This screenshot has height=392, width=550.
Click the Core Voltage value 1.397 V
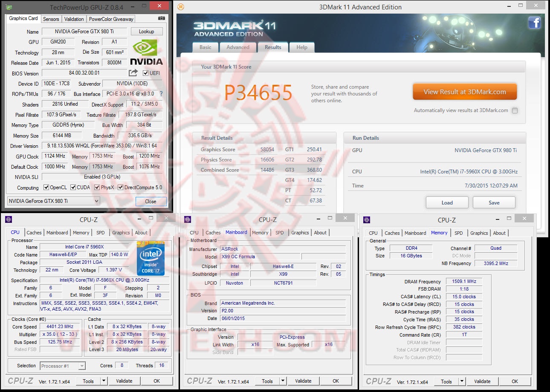click(113, 270)
